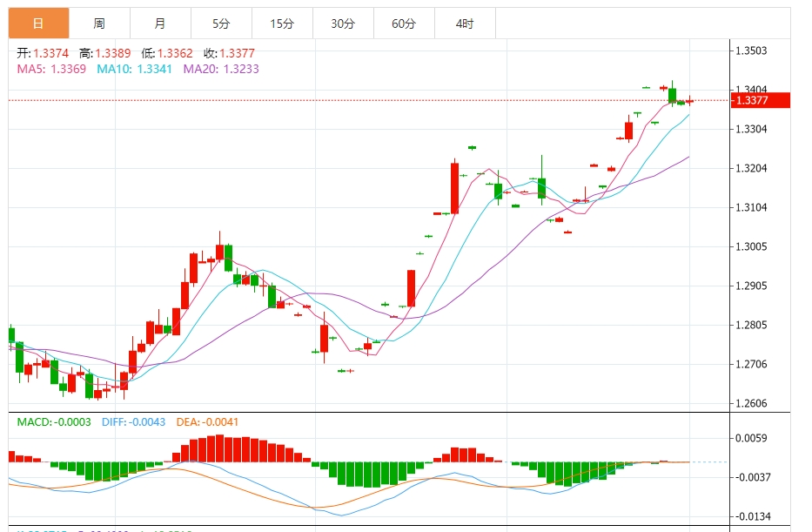Click the 1.3104 price axis label
812x532 pixels.
point(751,208)
